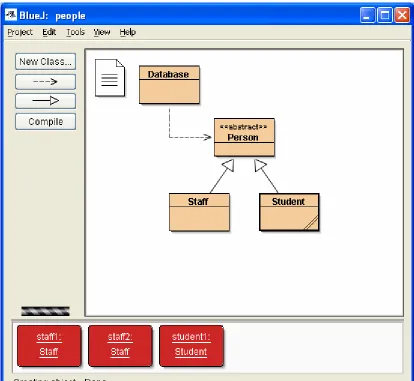Image resolution: width=414 pixels, height=381 pixels.
Task: Select the solid inheritance-arrow tool button
Action: pos(45,101)
